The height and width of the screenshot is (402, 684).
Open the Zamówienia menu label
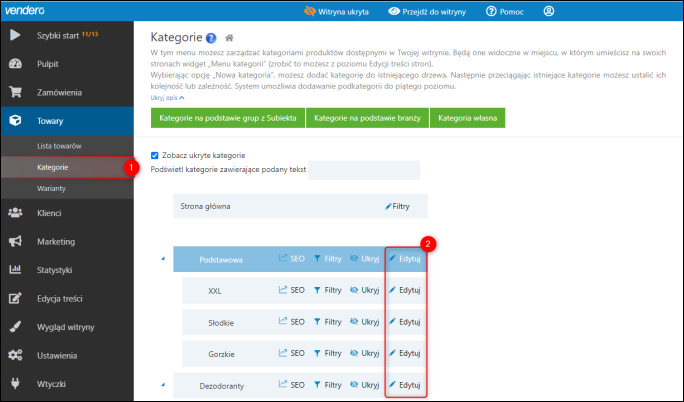pos(59,92)
